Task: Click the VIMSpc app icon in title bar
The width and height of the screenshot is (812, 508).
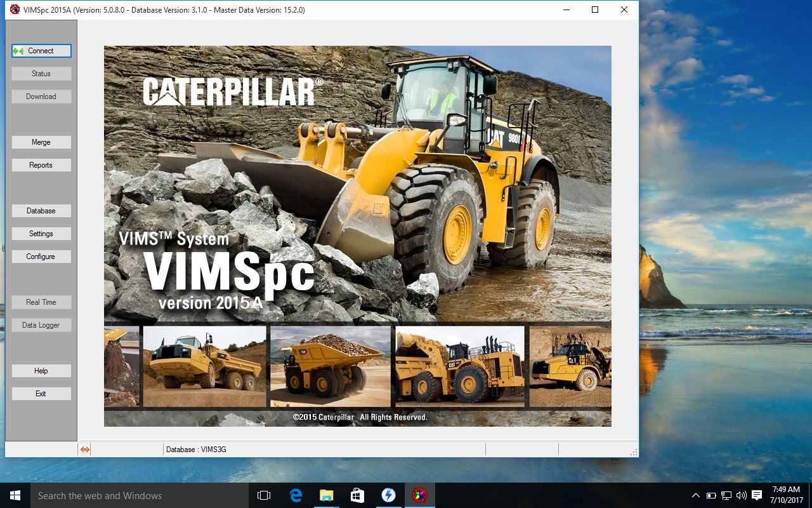Action: click(x=15, y=10)
